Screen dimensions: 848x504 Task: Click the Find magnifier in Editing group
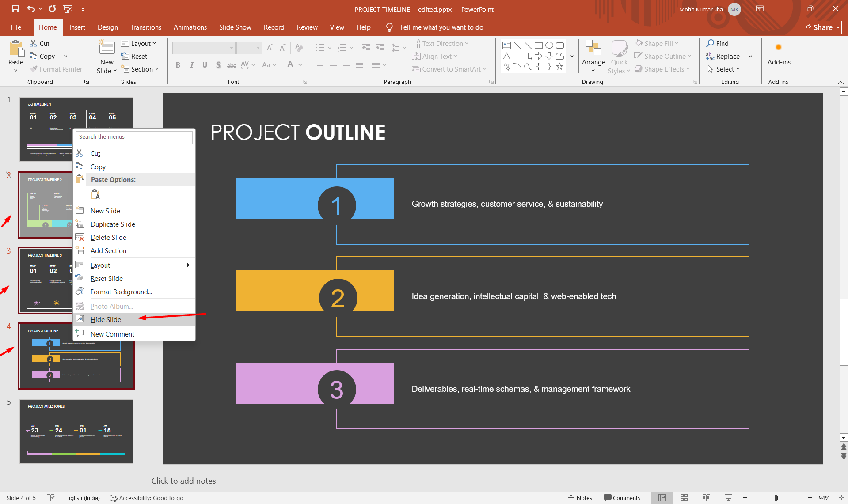click(x=718, y=43)
